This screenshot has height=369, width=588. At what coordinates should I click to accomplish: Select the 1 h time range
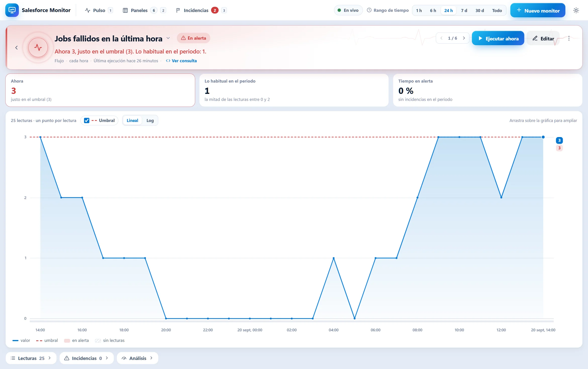tap(419, 11)
